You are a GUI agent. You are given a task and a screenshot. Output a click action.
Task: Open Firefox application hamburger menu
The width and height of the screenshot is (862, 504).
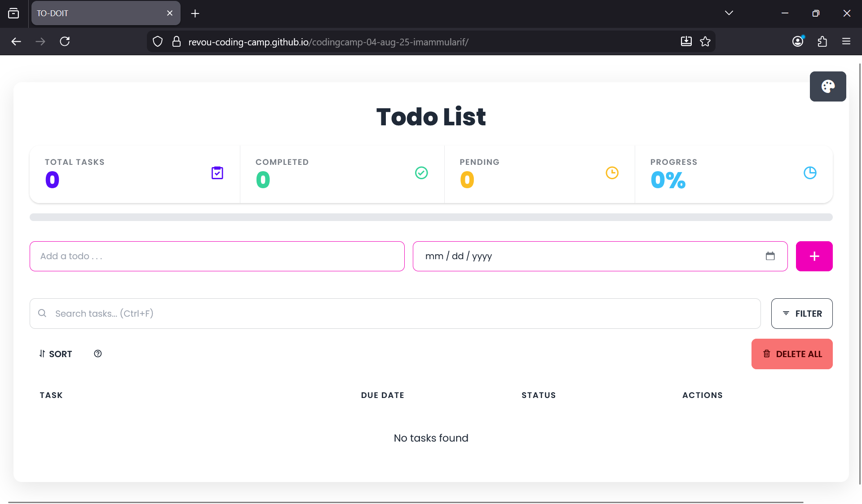[846, 42]
